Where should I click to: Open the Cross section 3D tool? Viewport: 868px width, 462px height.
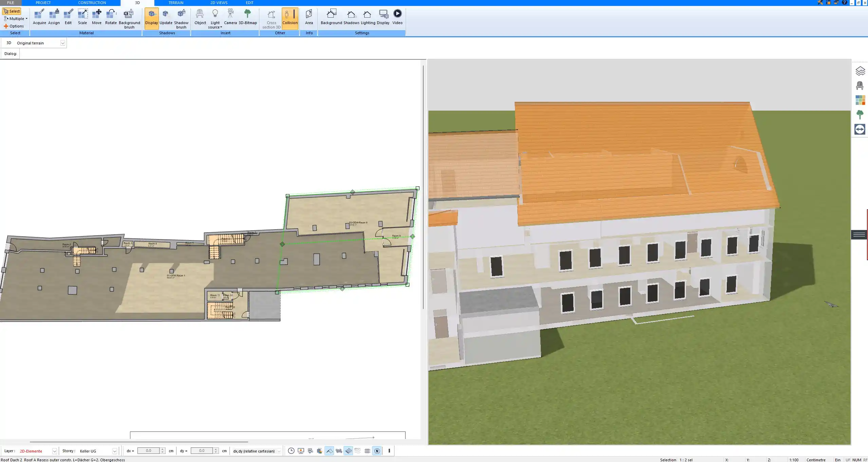[271, 18]
